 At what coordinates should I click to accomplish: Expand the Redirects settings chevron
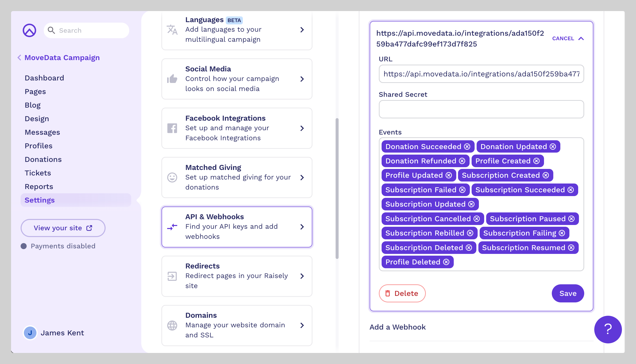302,276
